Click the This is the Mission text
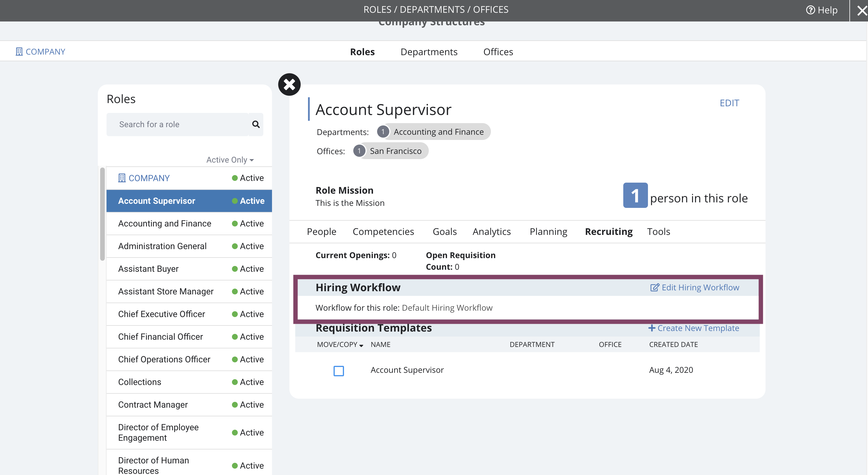This screenshot has width=868, height=475. [x=350, y=203]
